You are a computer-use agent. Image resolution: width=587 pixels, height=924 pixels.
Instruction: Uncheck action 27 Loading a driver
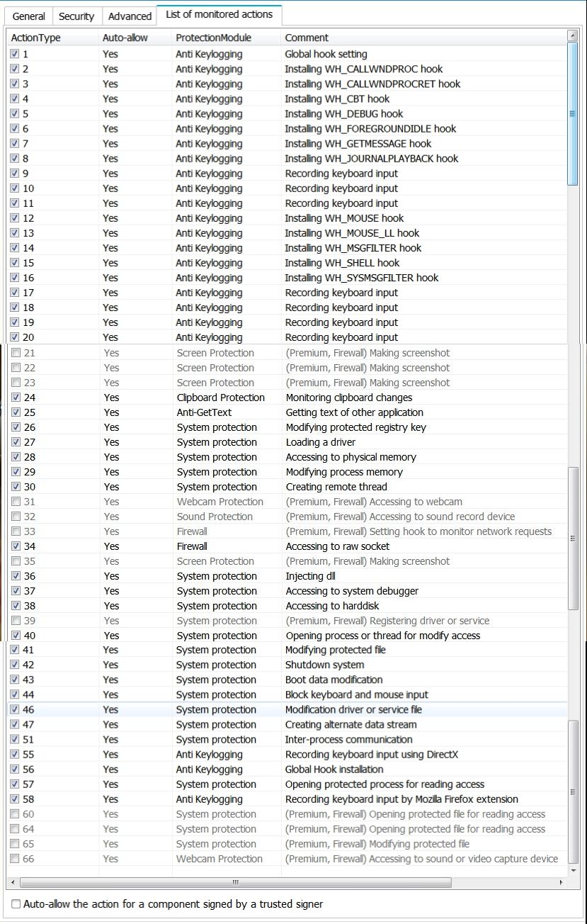click(x=16, y=442)
